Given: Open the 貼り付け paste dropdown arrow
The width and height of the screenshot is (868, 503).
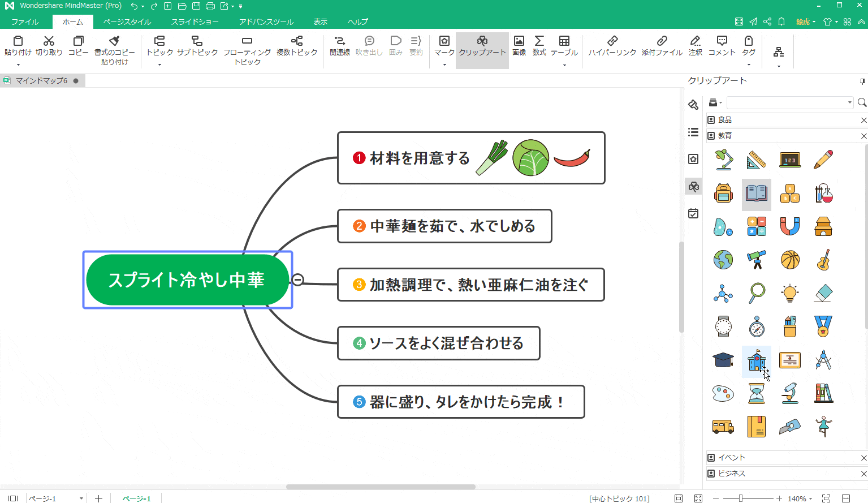Looking at the screenshot, I should coord(17,65).
